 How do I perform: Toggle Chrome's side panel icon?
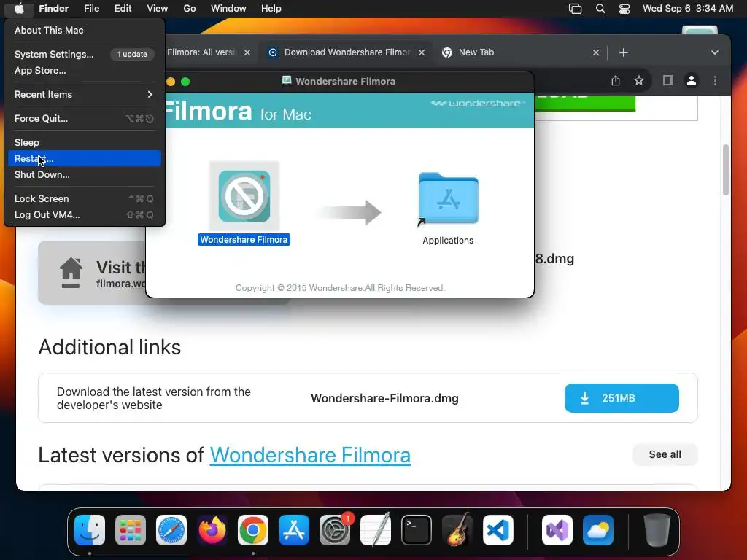click(x=668, y=80)
